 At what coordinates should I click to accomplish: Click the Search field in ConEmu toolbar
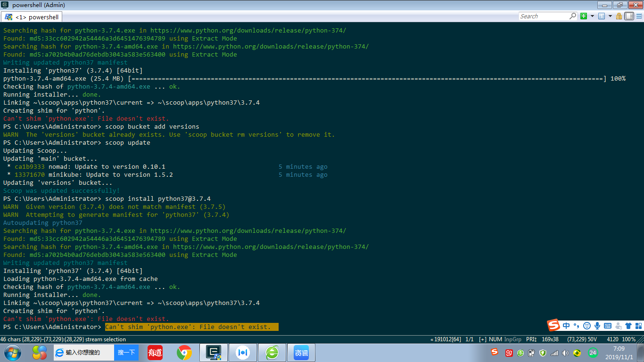point(547,16)
